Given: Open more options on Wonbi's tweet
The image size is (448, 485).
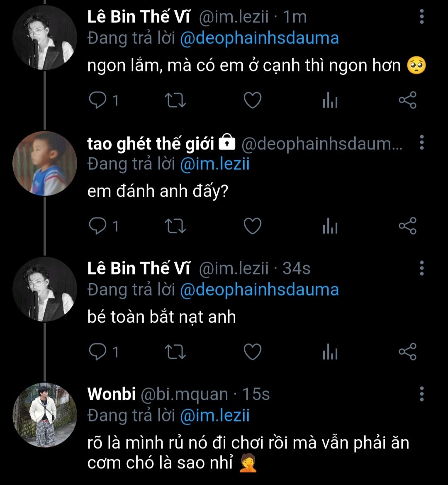Looking at the screenshot, I should tap(421, 394).
